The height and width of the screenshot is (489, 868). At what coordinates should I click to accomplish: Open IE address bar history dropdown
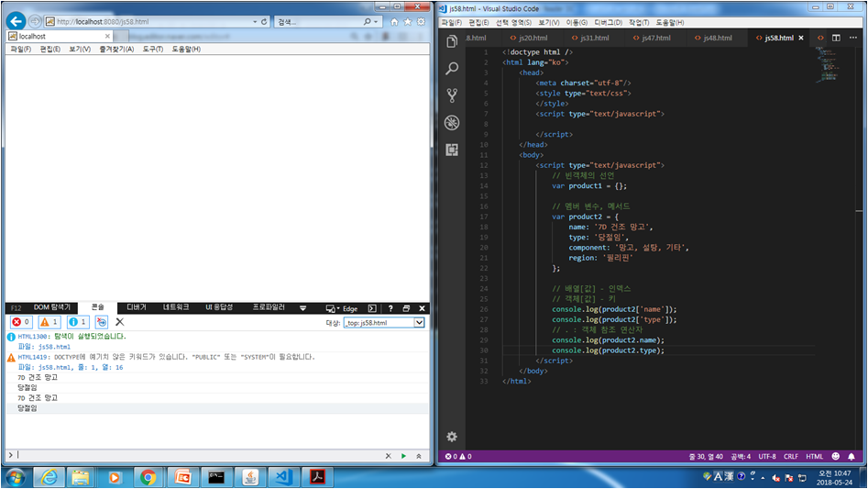255,22
